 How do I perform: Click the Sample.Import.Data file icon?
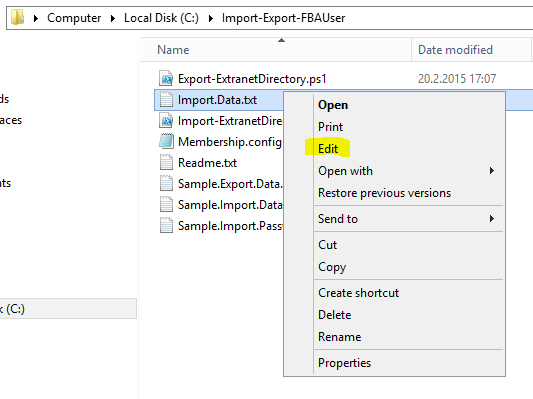point(166,205)
